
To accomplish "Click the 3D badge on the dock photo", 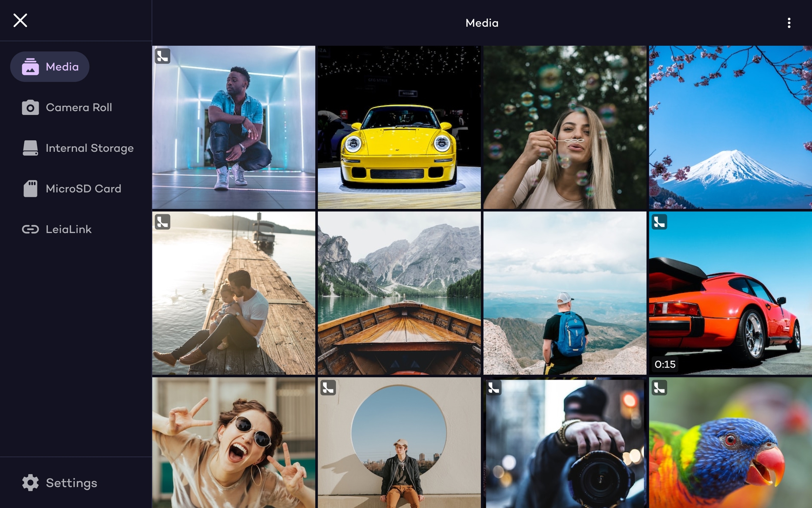I will [x=162, y=222].
